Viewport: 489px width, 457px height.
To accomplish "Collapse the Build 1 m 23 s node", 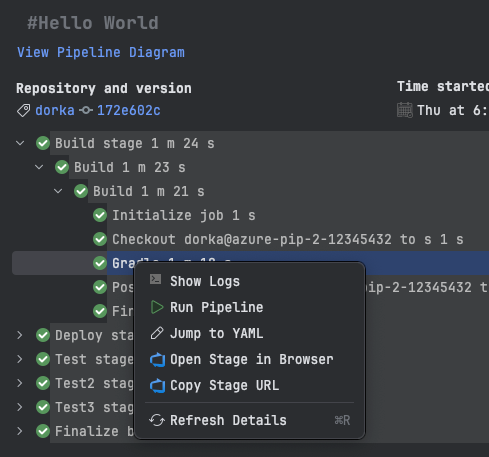I will (x=39, y=167).
